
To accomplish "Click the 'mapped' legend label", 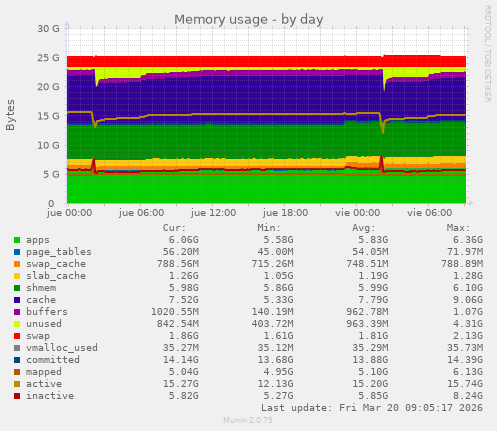I will click(x=44, y=372).
